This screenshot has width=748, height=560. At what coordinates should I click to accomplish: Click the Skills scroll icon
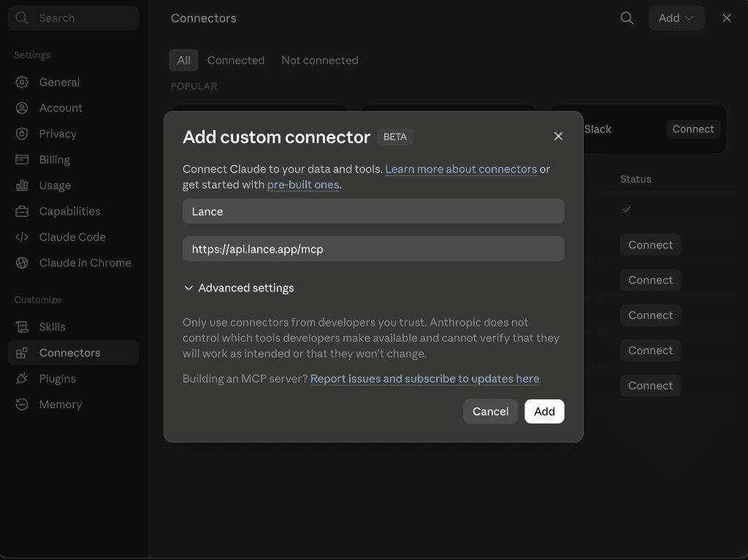(x=22, y=327)
